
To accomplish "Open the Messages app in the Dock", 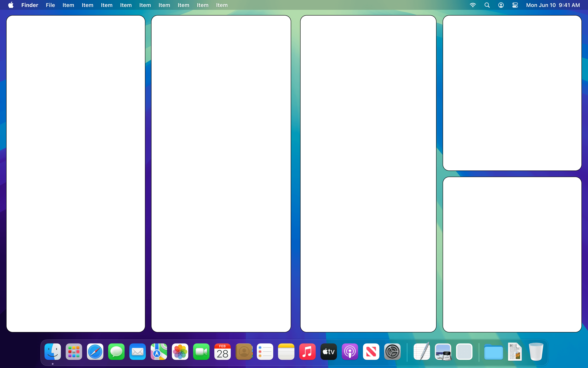I will point(116,351).
